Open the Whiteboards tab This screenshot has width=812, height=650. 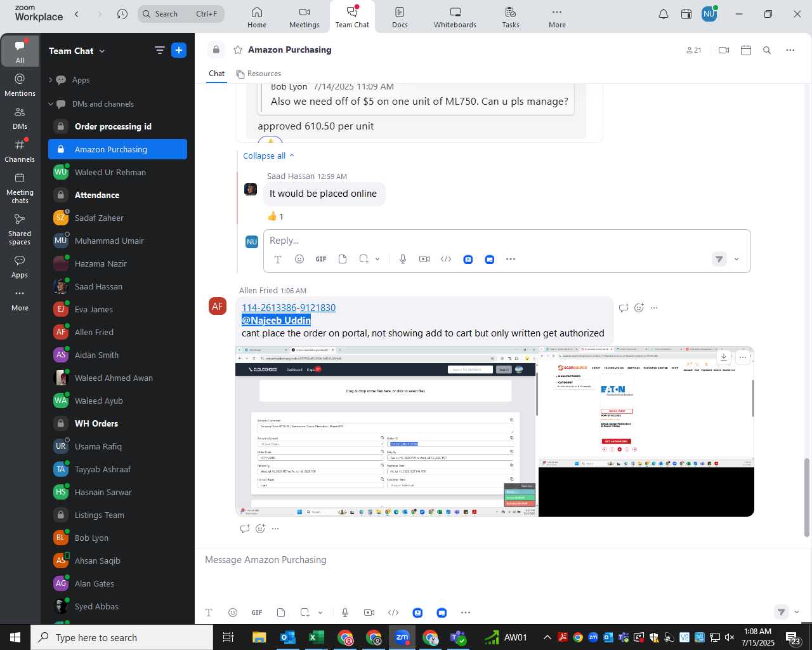point(455,17)
